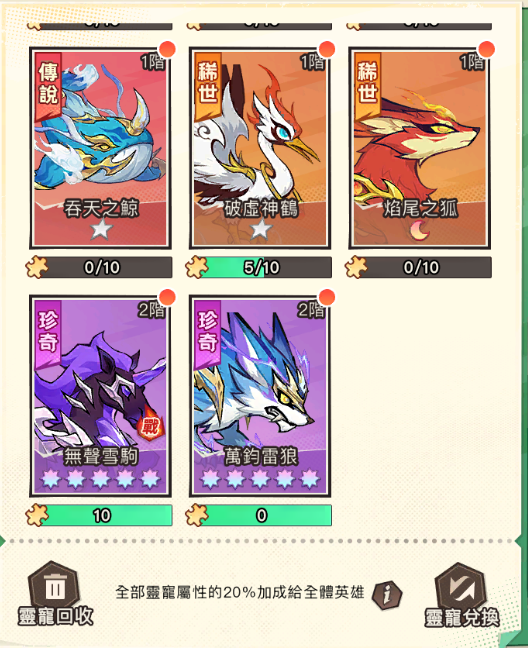
Task: Select the 焰尾之狐 pet card
Action: [x=420, y=148]
